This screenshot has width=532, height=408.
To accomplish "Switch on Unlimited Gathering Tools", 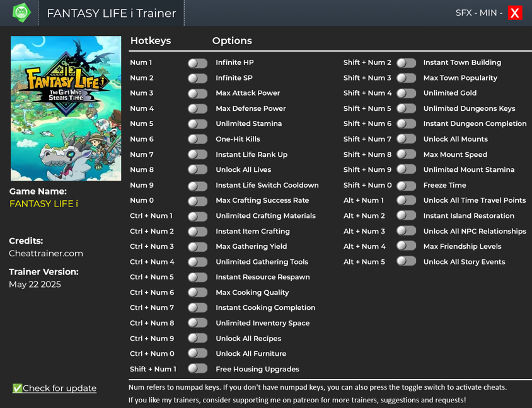I will pyautogui.click(x=197, y=263).
